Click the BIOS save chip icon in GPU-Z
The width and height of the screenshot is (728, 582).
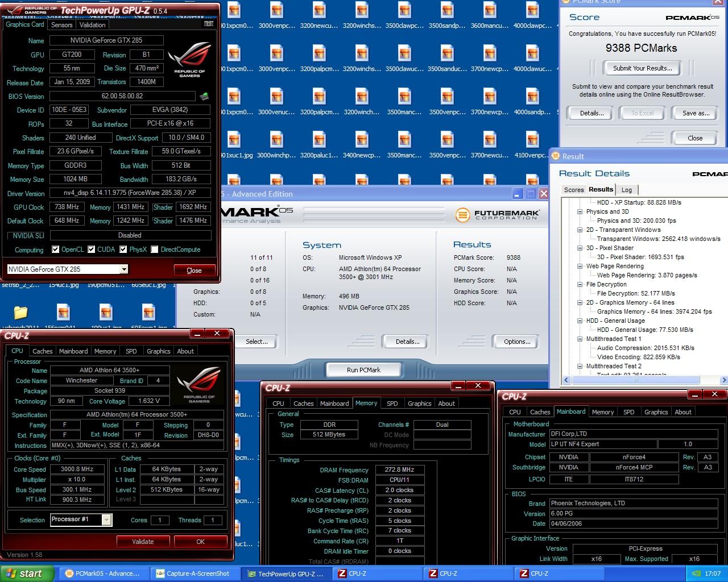pyautogui.click(x=204, y=96)
